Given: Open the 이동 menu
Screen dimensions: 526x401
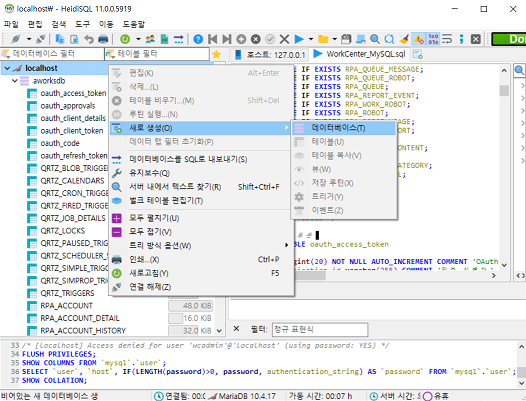Looking at the screenshot, I should tap(106, 24).
